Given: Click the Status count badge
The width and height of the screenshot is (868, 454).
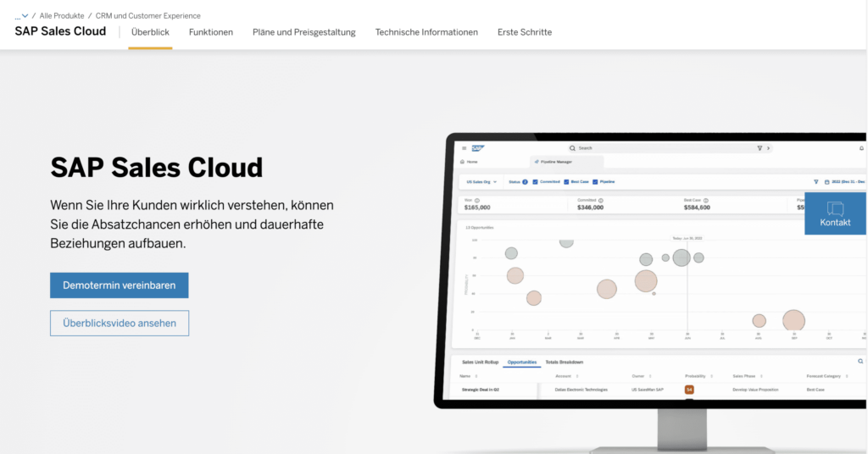Looking at the screenshot, I should [525, 182].
